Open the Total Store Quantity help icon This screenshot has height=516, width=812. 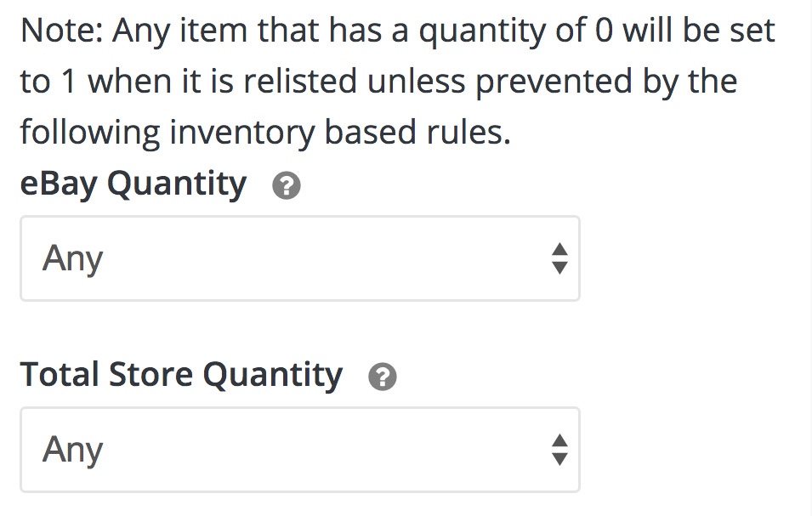pos(382,377)
